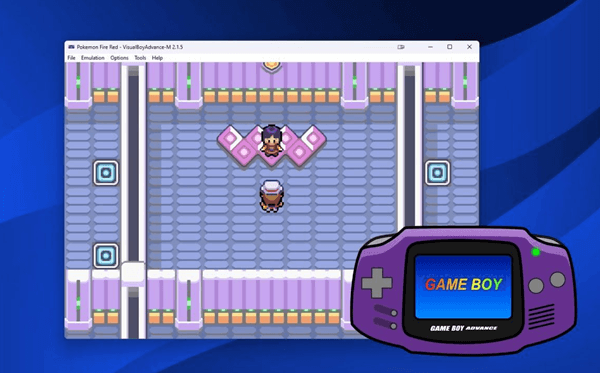
Task: Click the right-side blue warp tile
Action: point(438,173)
